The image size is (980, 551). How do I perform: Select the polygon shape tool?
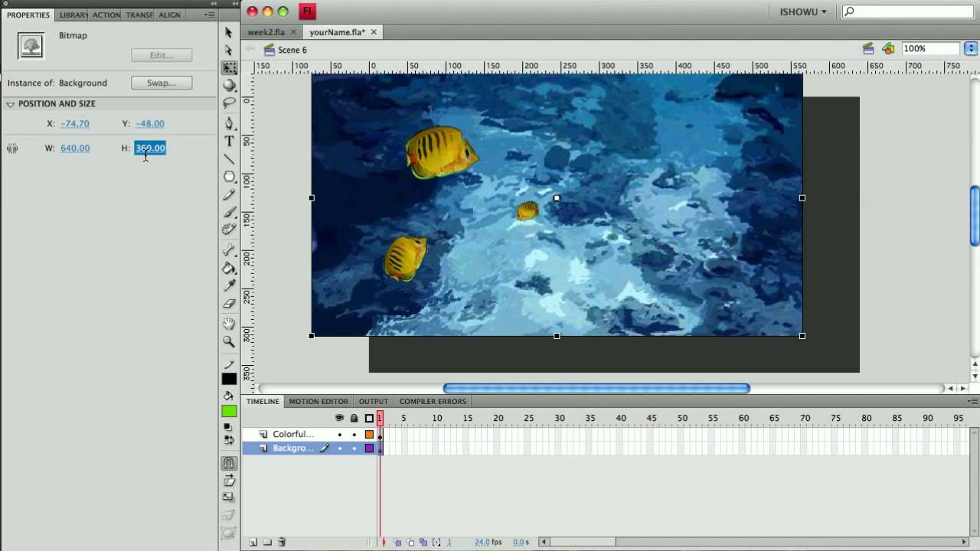pos(229,177)
